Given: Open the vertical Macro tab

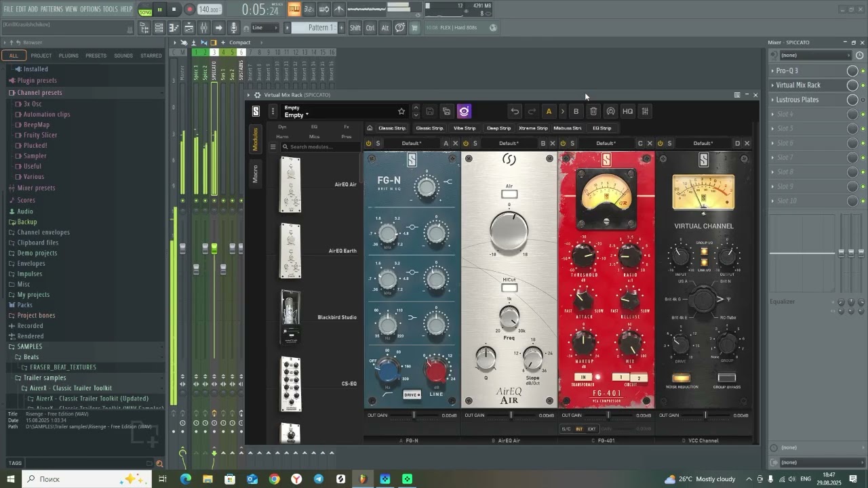Looking at the screenshot, I should [256, 174].
